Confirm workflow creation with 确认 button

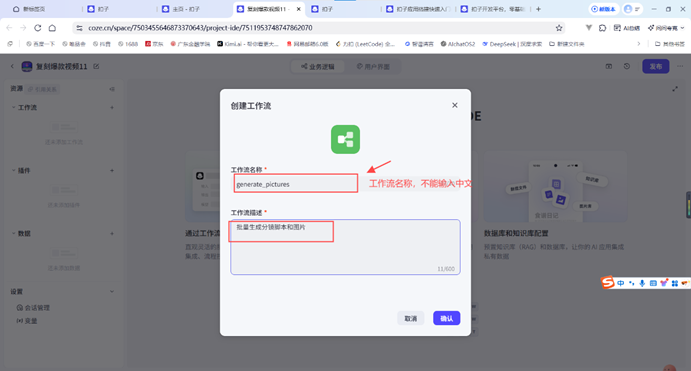click(x=446, y=318)
